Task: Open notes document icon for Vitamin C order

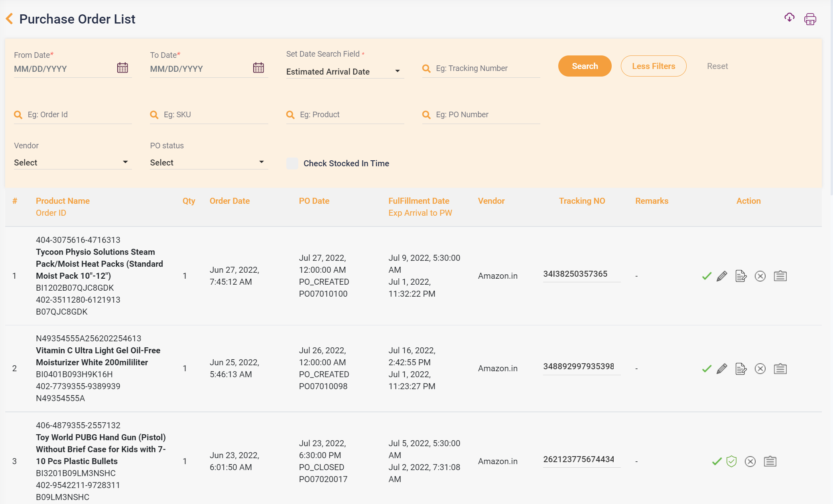Action: [x=741, y=369]
